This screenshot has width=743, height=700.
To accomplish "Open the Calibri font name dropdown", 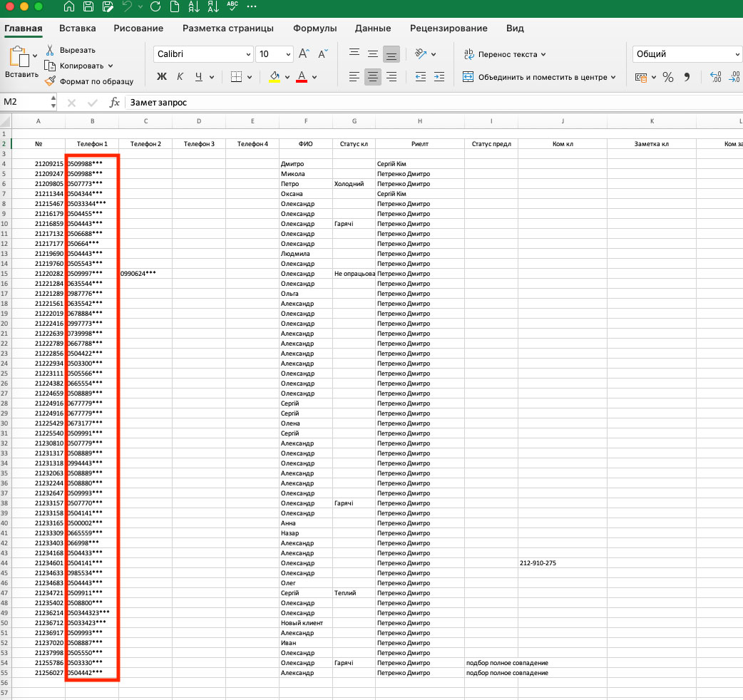I will [x=248, y=54].
